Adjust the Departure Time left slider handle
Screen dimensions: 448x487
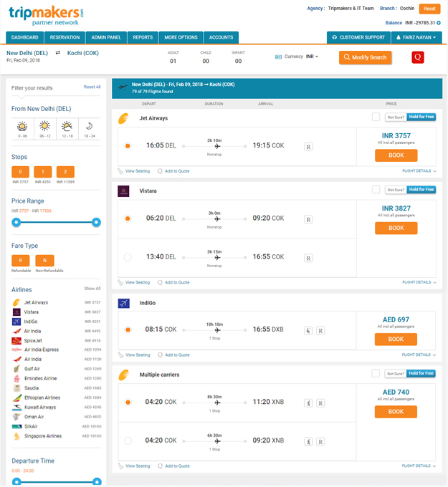pyautogui.click(x=16, y=482)
